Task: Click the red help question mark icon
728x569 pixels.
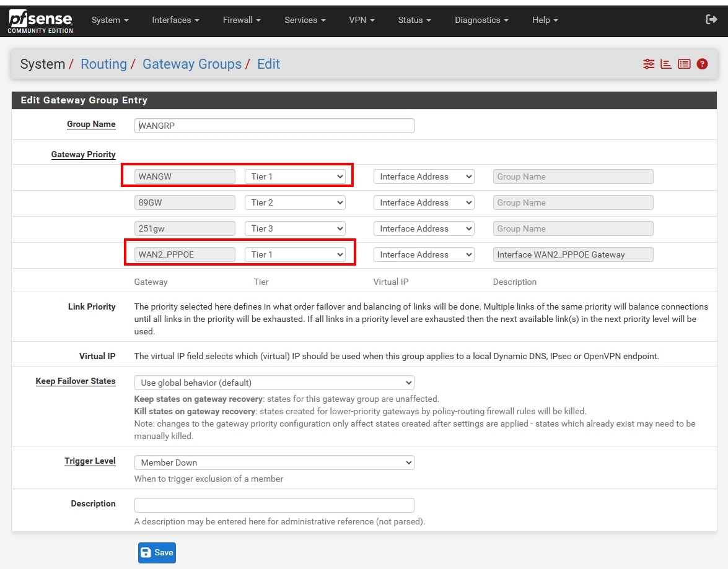Action: tap(702, 64)
